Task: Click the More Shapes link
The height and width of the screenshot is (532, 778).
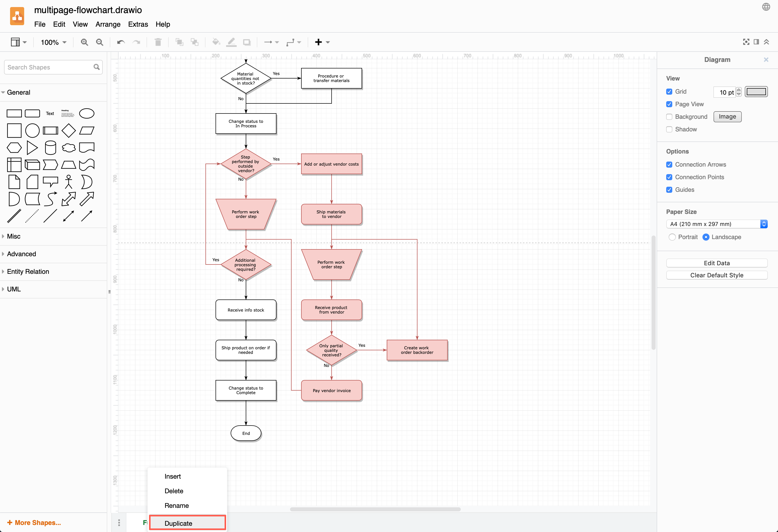Action: 33,522
